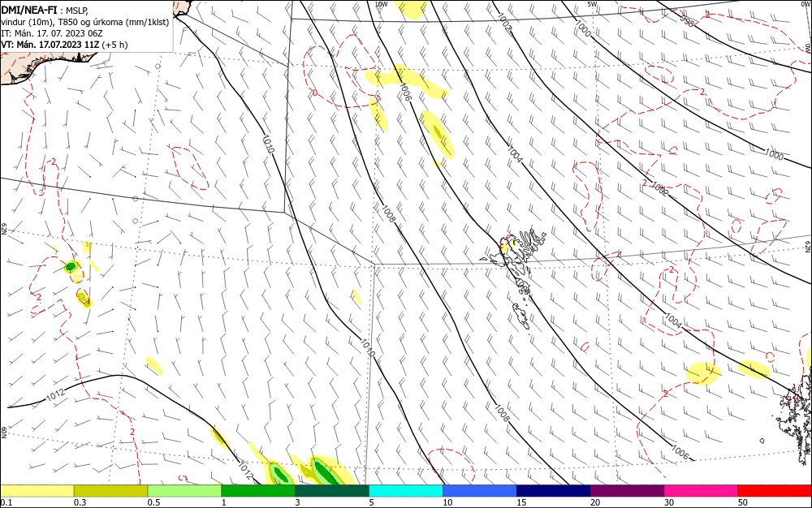Pick the navy 15–20 legend swatch
The image size is (812, 508).
pos(553,491)
